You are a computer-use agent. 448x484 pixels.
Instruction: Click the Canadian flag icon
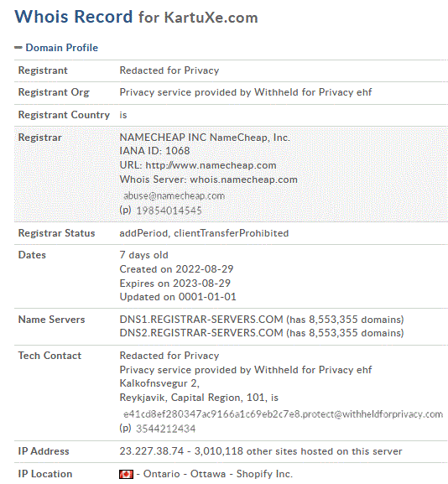[126, 474]
